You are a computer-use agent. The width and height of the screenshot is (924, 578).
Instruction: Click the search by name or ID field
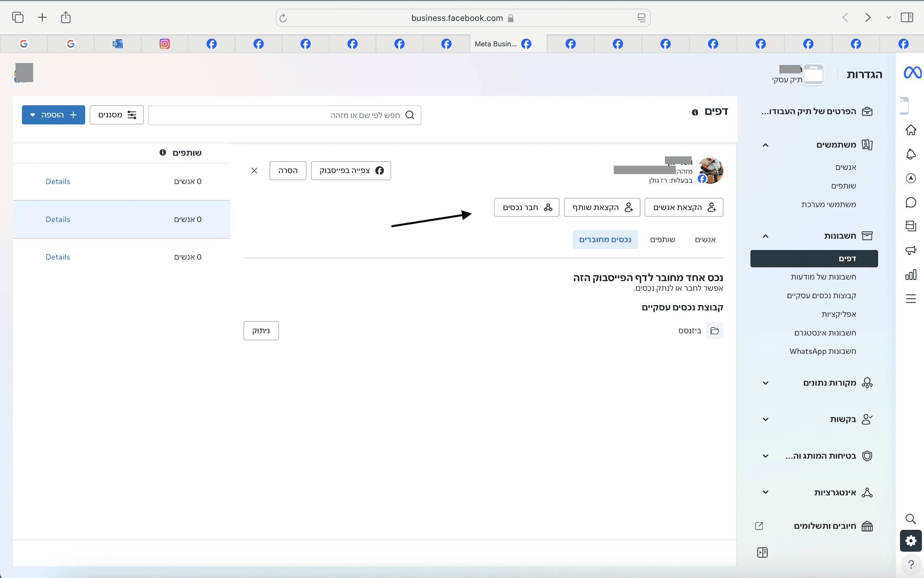click(x=285, y=115)
